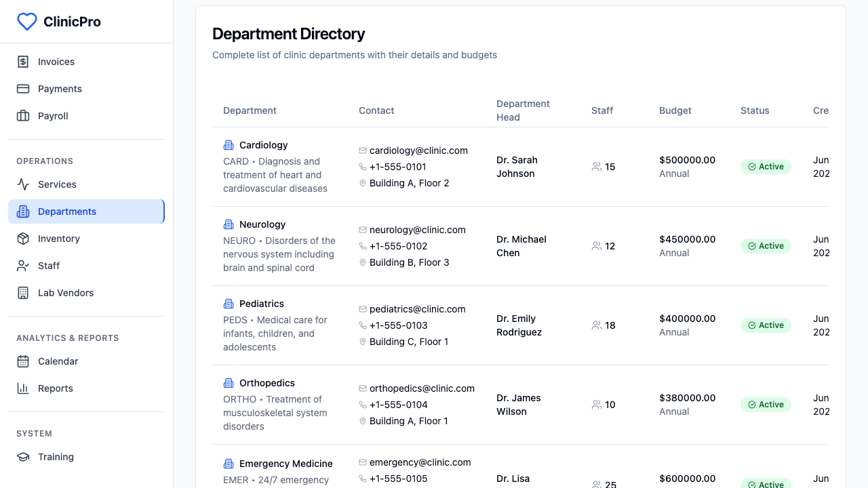Click the building icon beside Emergency Medicine
The width and height of the screenshot is (868, 488).
pos(229,464)
